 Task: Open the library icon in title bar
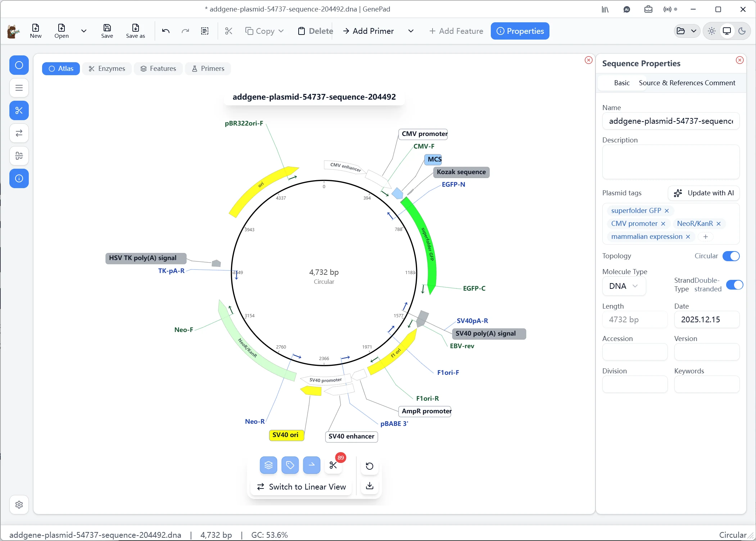tap(605, 9)
